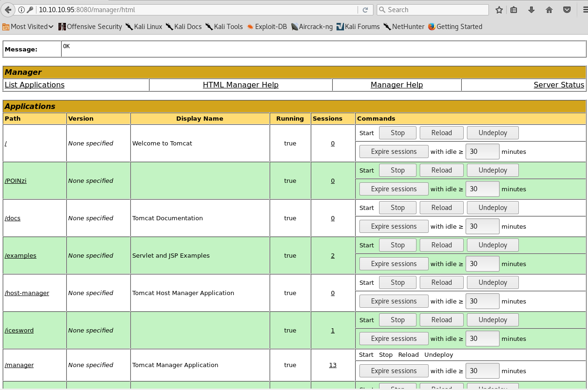Image resolution: width=588 pixels, height=390 pixels.
Task: Undeploy the /POINZi application
Action: pyautogui.click(x=493, y=170)
